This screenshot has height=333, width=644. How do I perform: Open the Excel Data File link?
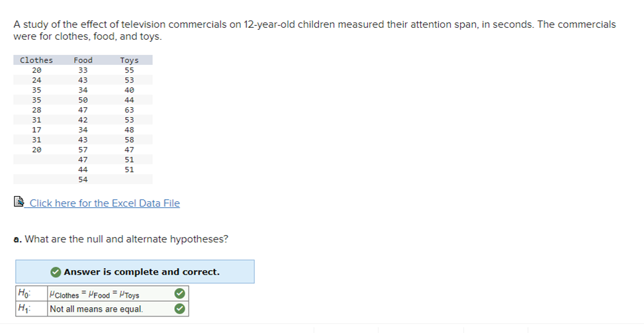pyautogui.click(x=105, y=203)
